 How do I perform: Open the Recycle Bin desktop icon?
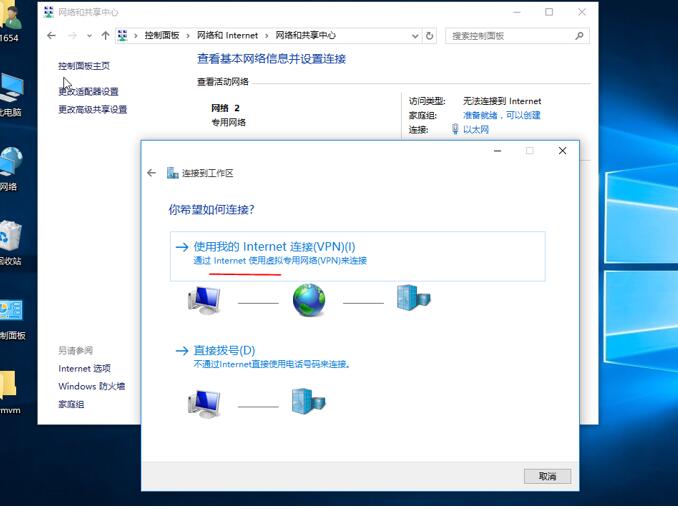[10, 238]
